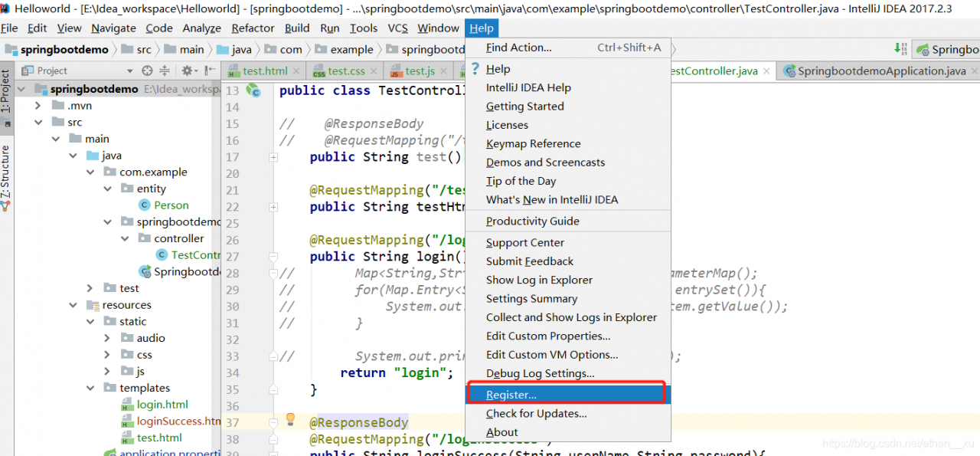Click the VCS update icon in top toolbar

click(900, 49)
